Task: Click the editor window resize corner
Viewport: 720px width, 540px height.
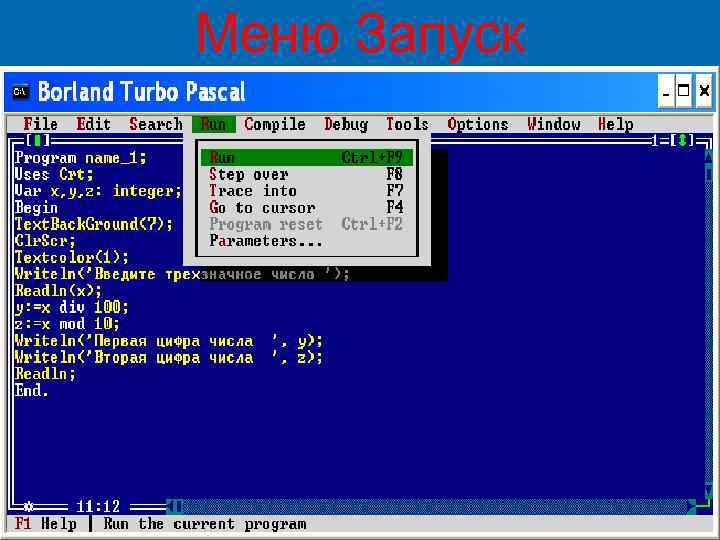Action: (706, 506)
